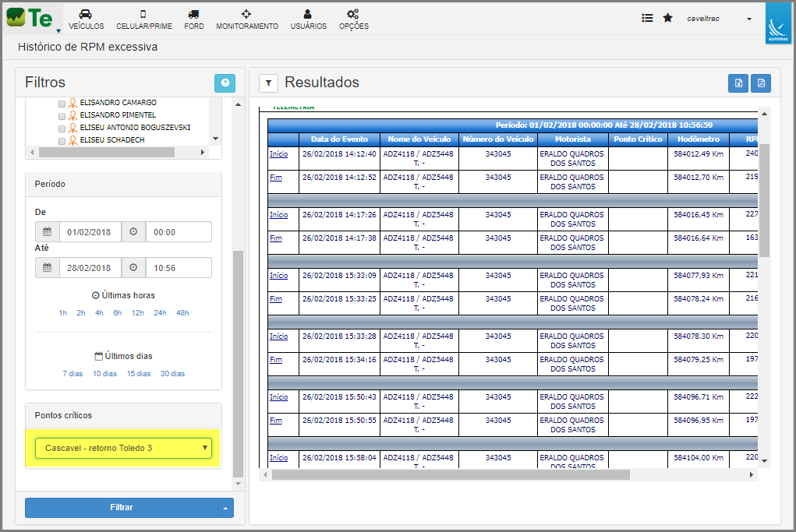Open the Pontos críticos dropdown
This screenshot has width=796, height=532.
point(123,448)
